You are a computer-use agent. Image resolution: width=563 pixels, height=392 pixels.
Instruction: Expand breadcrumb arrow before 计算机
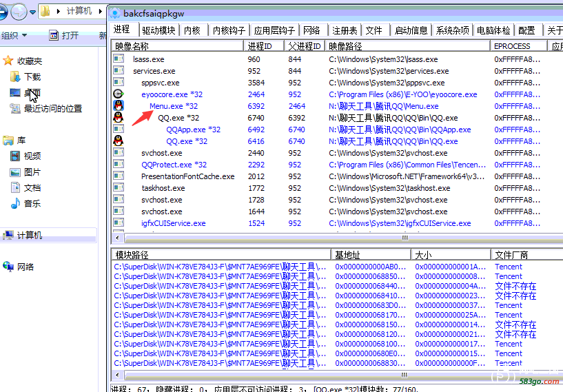[x=59, y=11]
